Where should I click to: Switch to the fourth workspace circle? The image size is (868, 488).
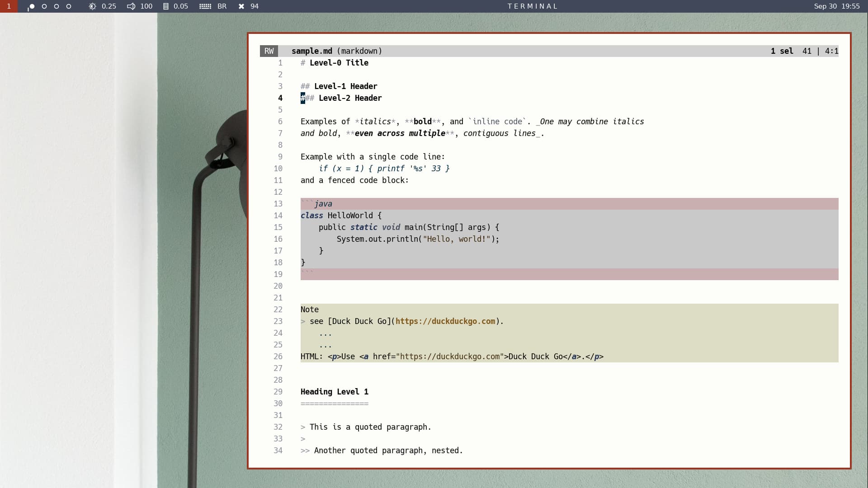(x=69, y=6)
